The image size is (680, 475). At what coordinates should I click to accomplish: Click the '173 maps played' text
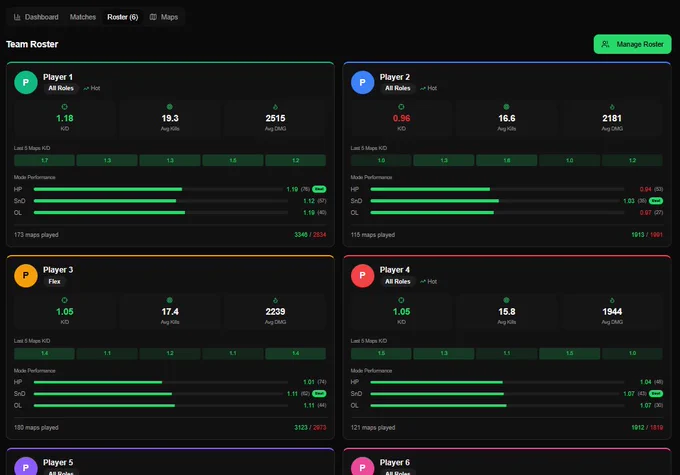click(36, 235)
